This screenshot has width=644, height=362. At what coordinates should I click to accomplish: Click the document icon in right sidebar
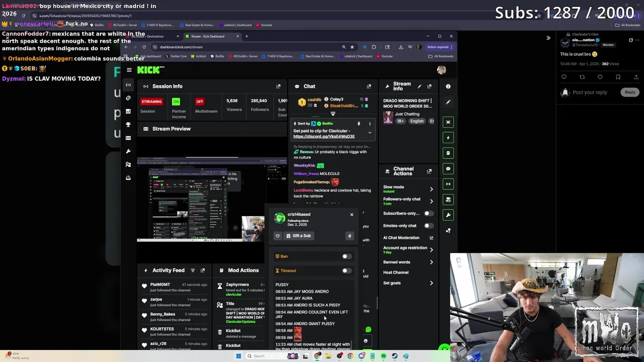pyautogui.click(x=448, y=153)
